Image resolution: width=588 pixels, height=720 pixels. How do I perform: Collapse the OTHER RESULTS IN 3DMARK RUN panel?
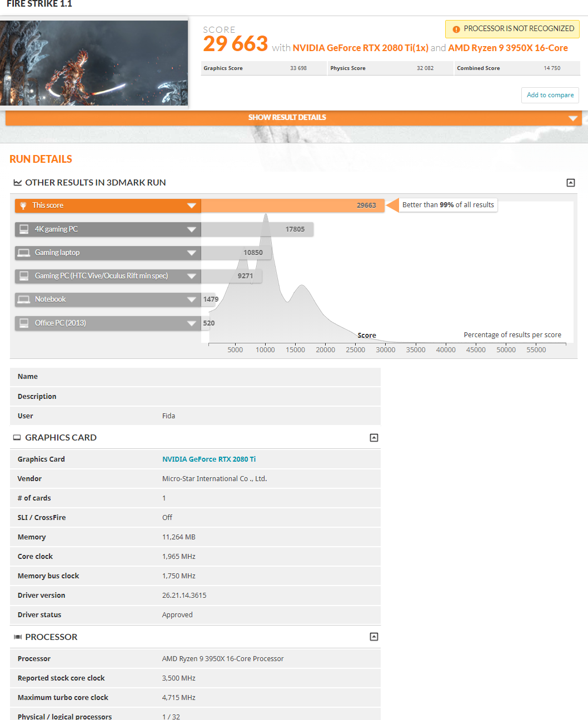570,182
